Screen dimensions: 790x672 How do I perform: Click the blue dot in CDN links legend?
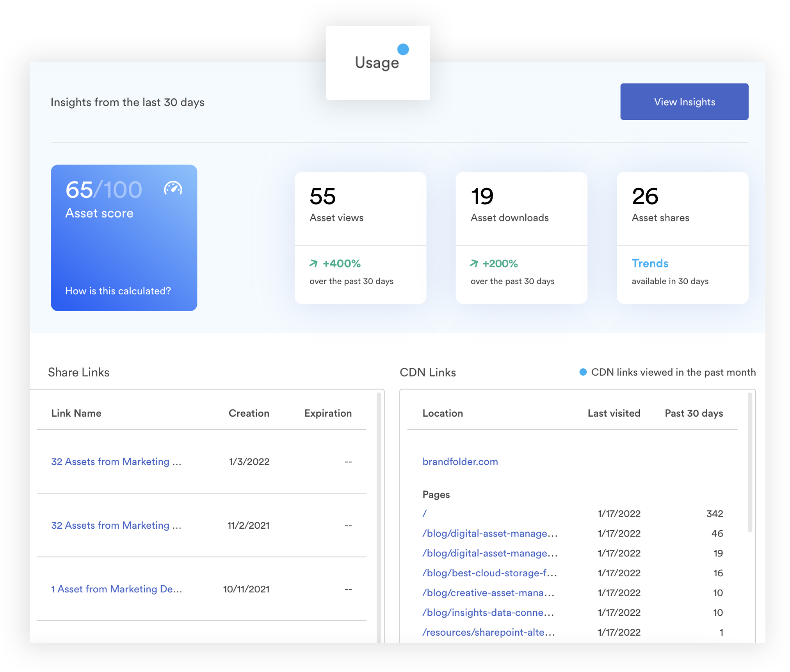[x=583, y=372]
